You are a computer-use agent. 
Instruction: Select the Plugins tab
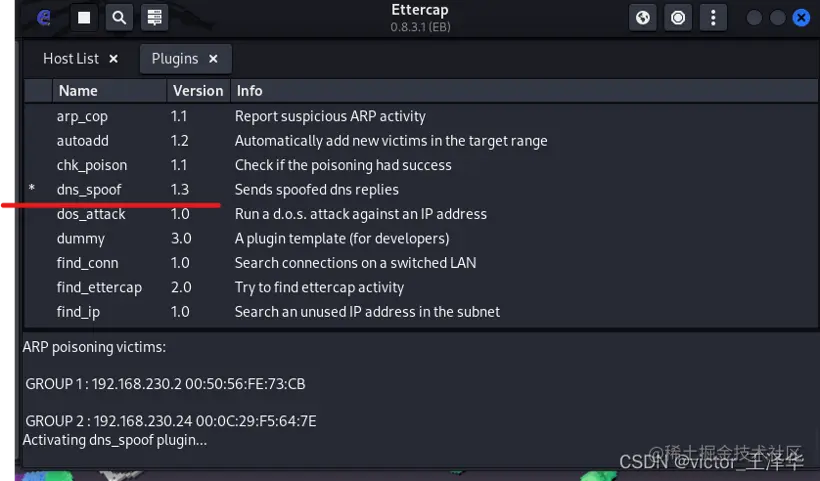[174, 59]
